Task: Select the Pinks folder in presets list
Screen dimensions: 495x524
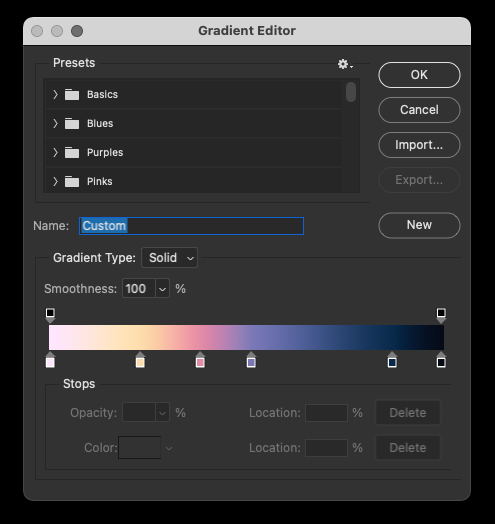Action: pos(194,181)
